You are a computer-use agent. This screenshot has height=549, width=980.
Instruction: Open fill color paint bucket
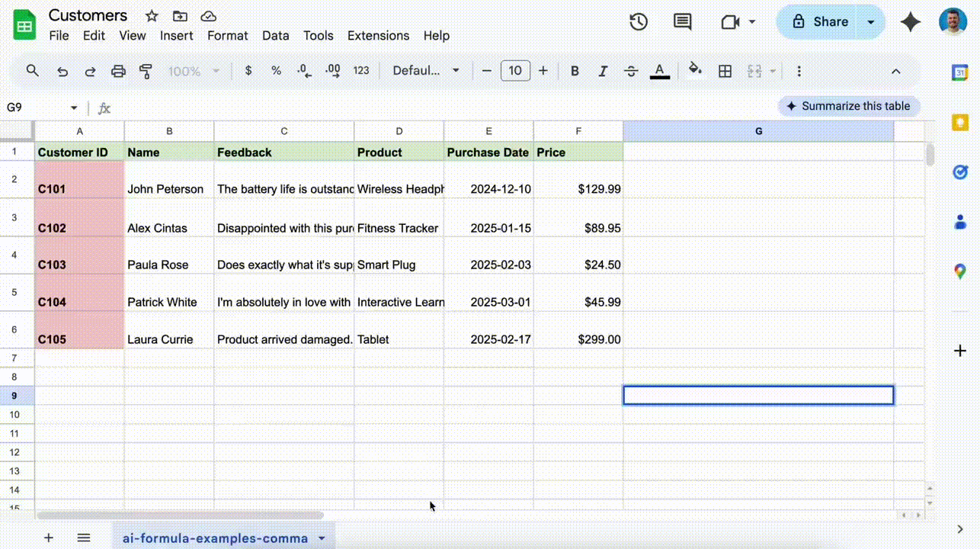pos(695,70)
